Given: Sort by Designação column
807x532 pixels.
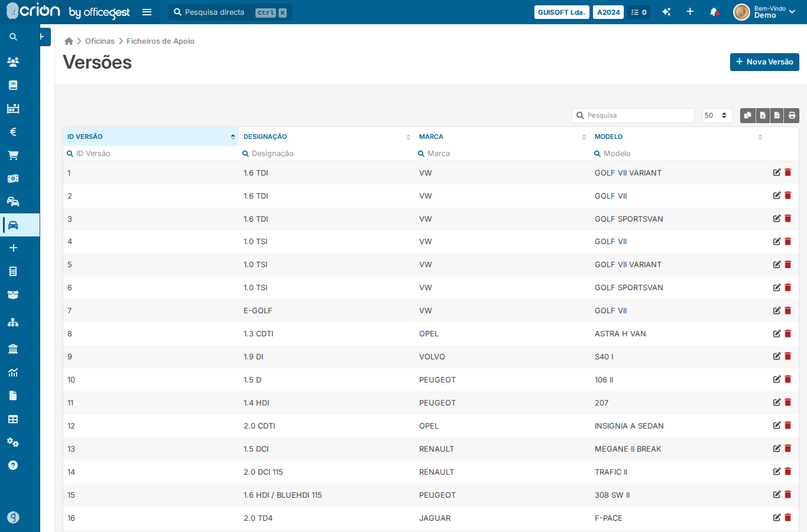Looking at the screenshot, I should pos(326,137).
